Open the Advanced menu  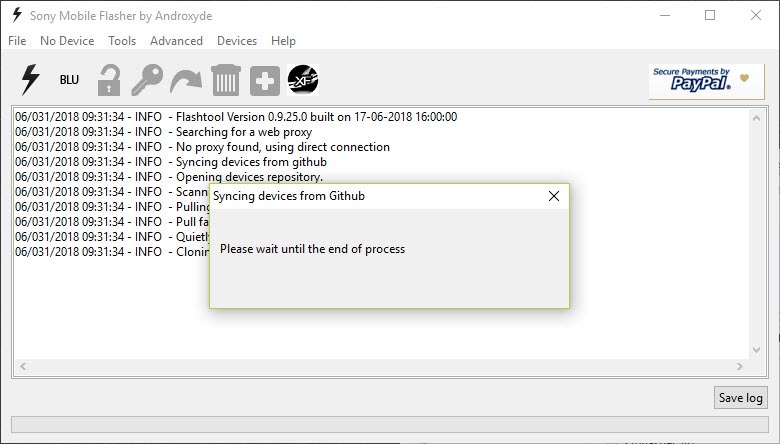click(177, 41)
